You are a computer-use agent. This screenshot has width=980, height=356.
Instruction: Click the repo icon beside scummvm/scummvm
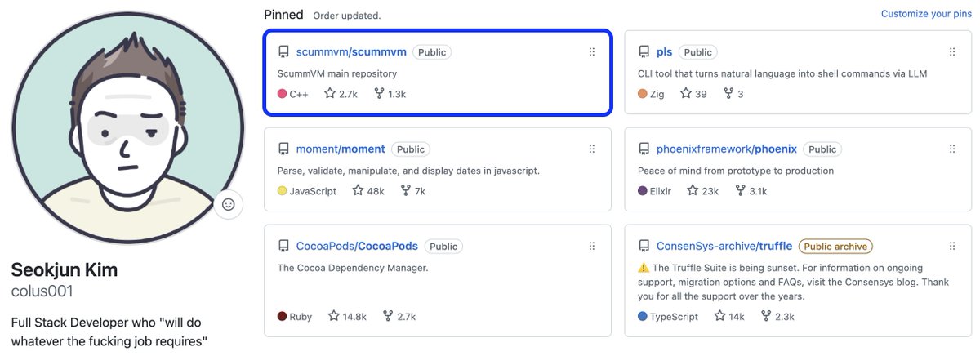[x=283, y=52]
